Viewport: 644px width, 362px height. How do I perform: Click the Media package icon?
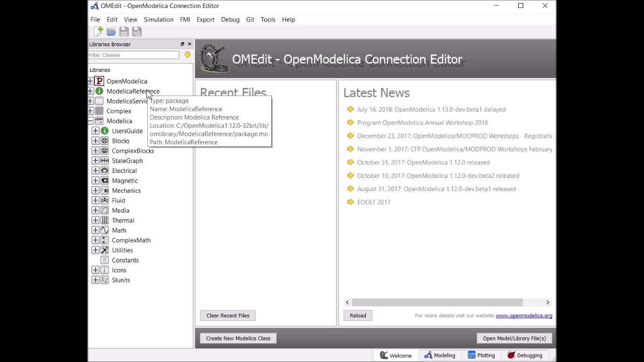click(x=105, y=210)
